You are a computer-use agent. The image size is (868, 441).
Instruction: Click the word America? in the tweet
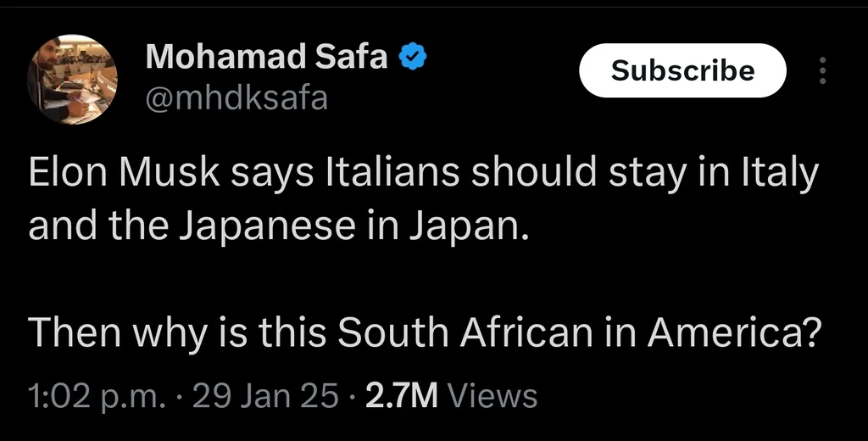735,332
